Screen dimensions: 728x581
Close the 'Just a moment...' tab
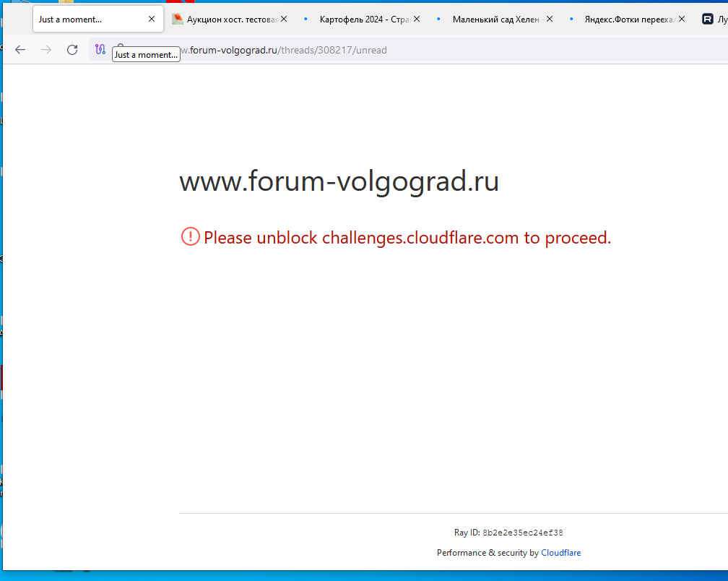pos(152,19)
